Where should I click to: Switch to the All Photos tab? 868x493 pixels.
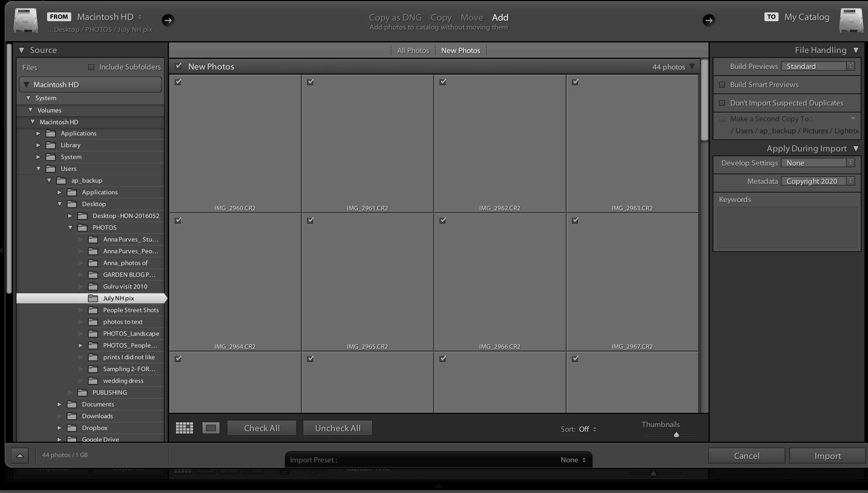(x=413, y=50)
